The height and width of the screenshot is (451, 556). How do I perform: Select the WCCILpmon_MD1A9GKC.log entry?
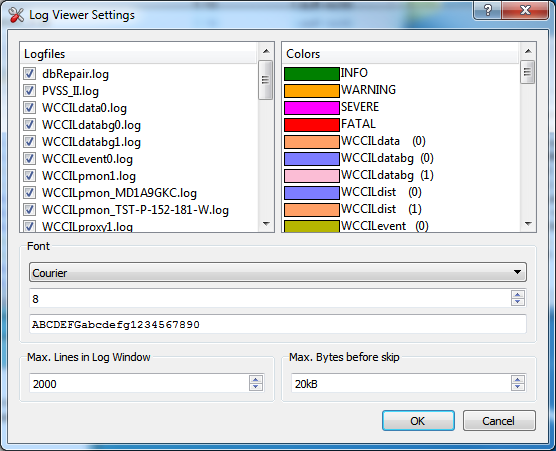click(119, 193)
